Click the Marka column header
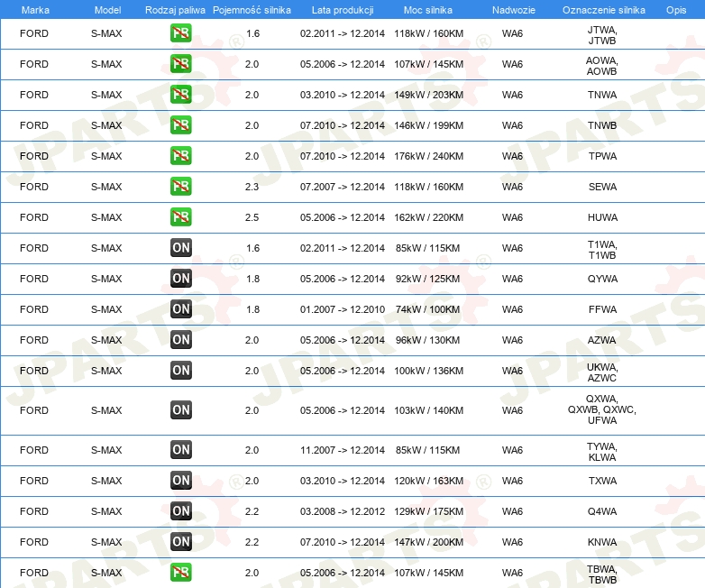 35,10
